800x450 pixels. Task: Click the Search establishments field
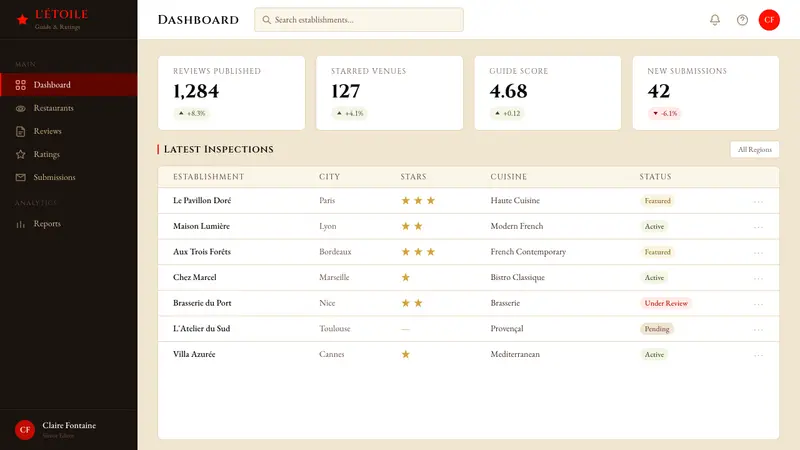(x=359, y=20)
